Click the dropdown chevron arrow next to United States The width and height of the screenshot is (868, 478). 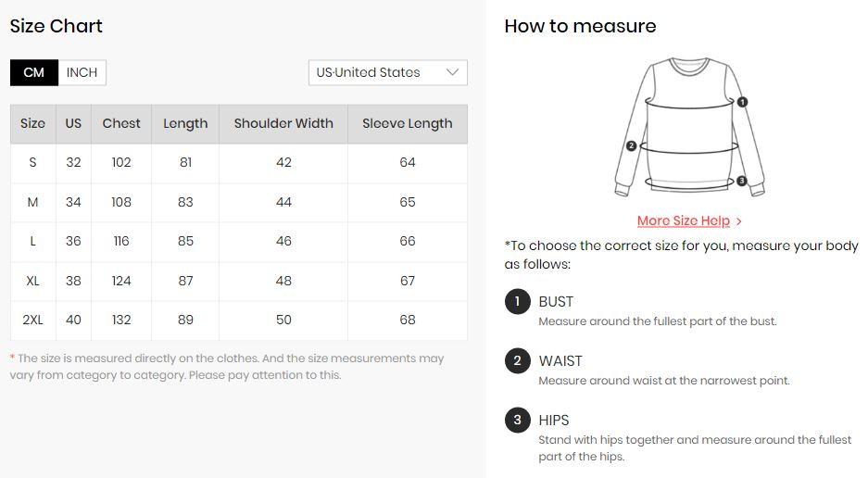coord(452,72)
